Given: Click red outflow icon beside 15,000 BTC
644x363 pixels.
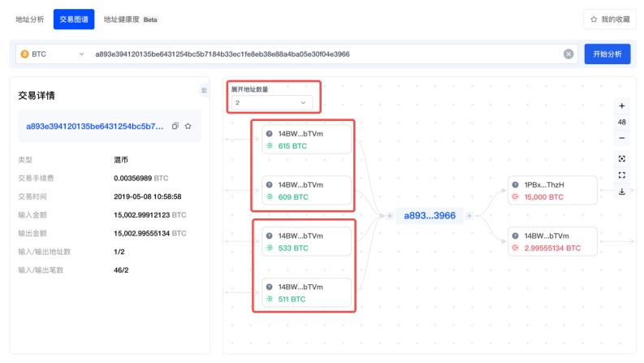Looking at the screenshot, I should 516,197.
